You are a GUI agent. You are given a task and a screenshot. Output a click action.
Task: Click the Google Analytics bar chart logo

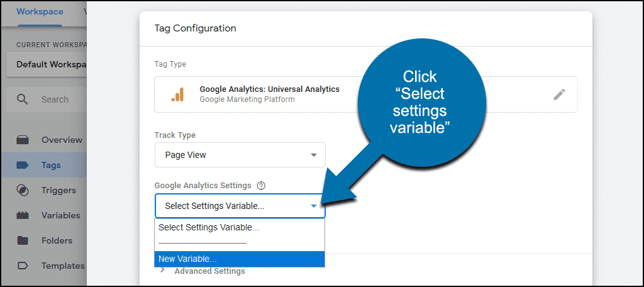point(178,94)
